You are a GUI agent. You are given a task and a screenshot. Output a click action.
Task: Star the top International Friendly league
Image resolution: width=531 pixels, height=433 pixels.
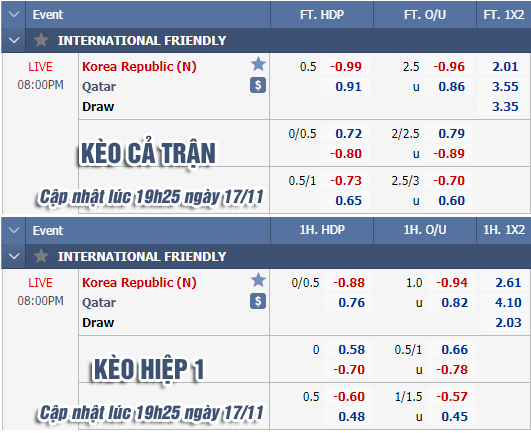(41, 40)
